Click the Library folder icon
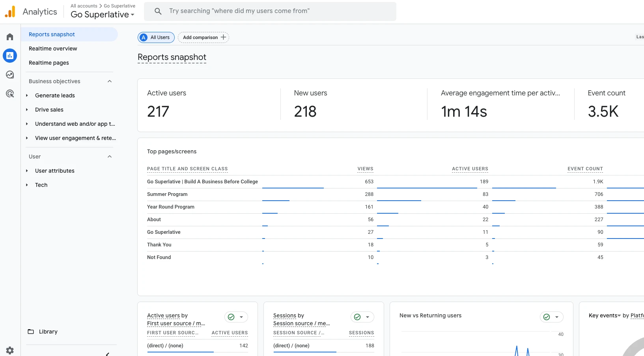Viewport: 644px width, 356px height. 31,332
